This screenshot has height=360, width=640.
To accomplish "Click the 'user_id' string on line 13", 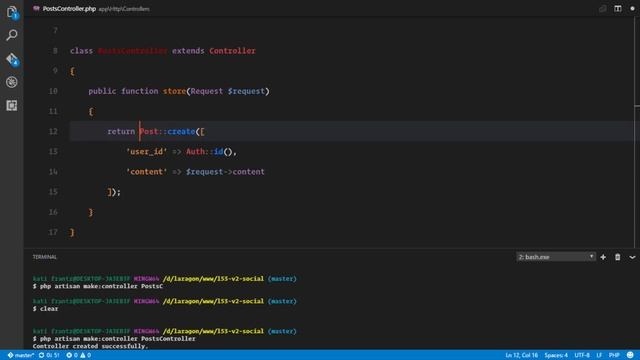I will [147, 152].
